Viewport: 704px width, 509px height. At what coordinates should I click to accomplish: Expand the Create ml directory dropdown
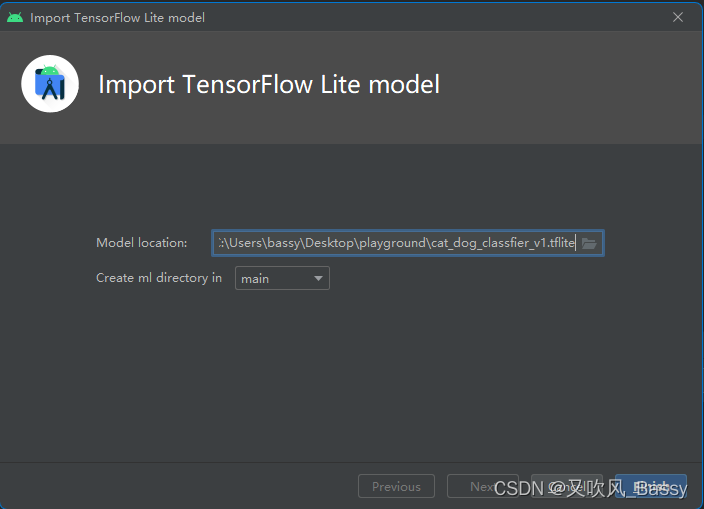click(282, 278)
